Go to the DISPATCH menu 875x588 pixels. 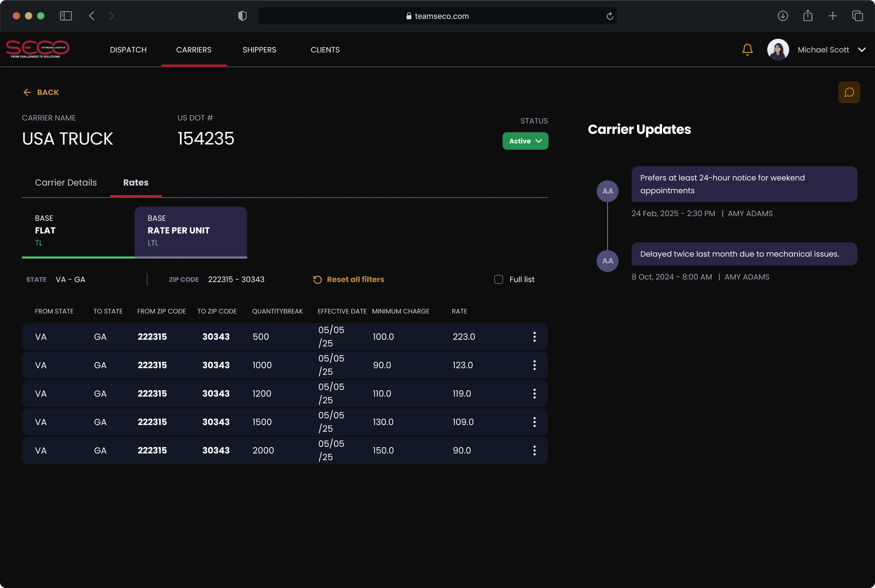[x=128, y=50]
